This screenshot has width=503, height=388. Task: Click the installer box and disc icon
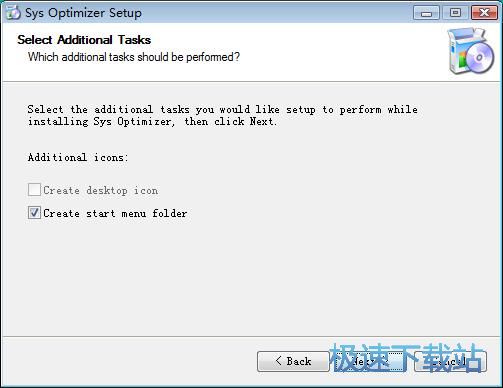tap(471, 51)
